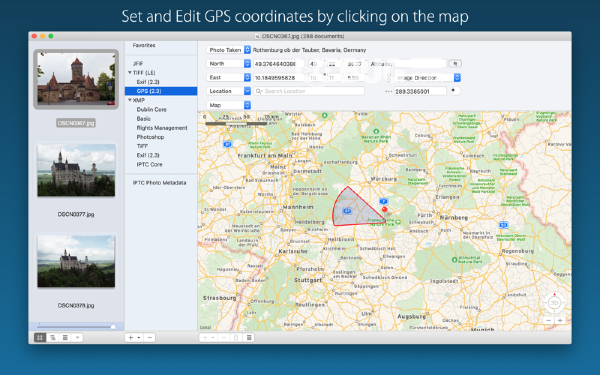The image size is (600, 375).
Task: Zoom out the map with minus button
Action: [x=548, y=320]
